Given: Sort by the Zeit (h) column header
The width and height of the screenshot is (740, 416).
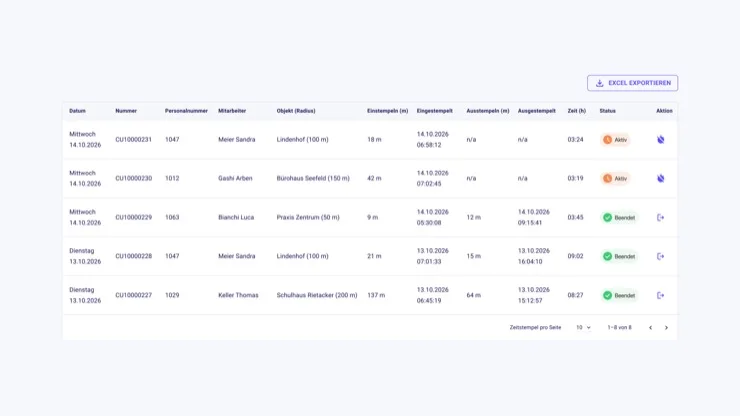Looking at the screenshot, I should click(577, 111).
